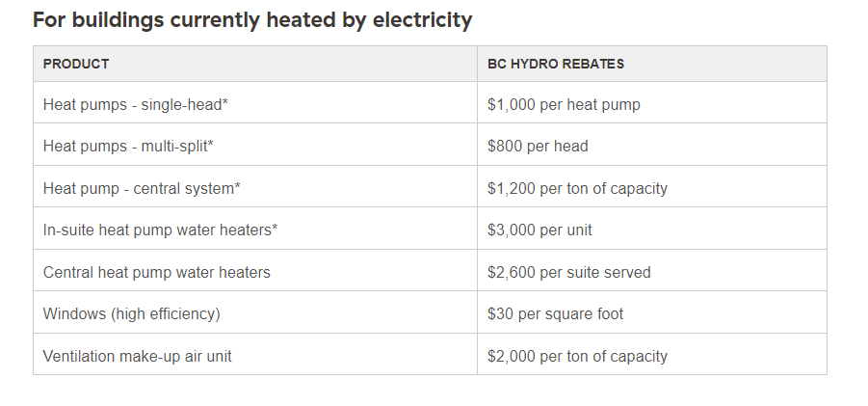The width and height of the screenshot is (868, 406).
Task: Select the 'Heat pumps - single-head' product cell
Action: [x=133, y=104]
